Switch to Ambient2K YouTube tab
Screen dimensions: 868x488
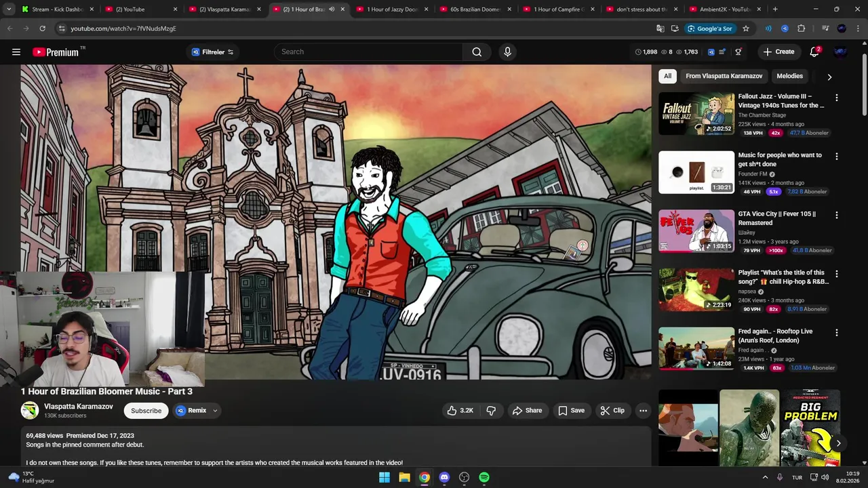coord(726,9)
